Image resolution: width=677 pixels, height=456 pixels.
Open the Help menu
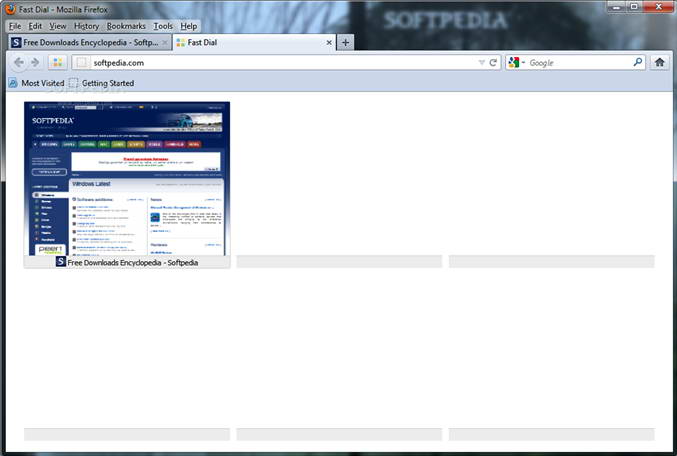189,26
